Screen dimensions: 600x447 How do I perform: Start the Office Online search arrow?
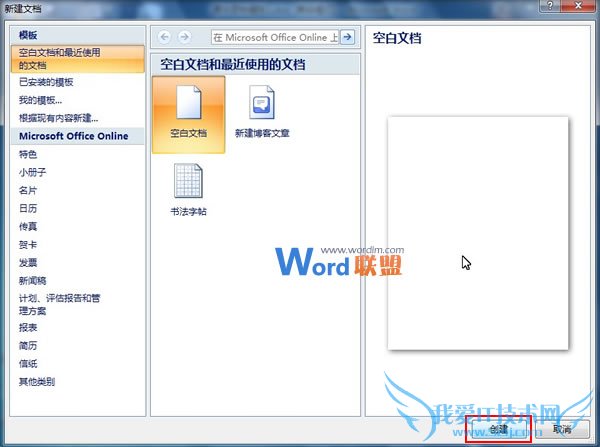click(x=347, y=37)
